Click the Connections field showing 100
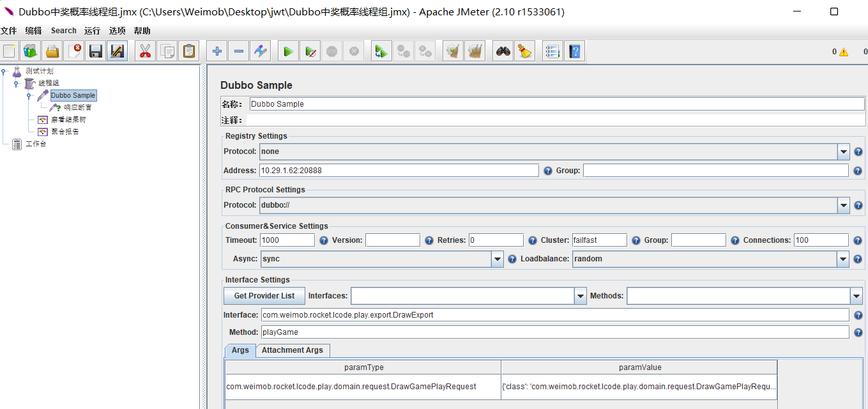This screenshot has width=868, height=409. point(821,240)
